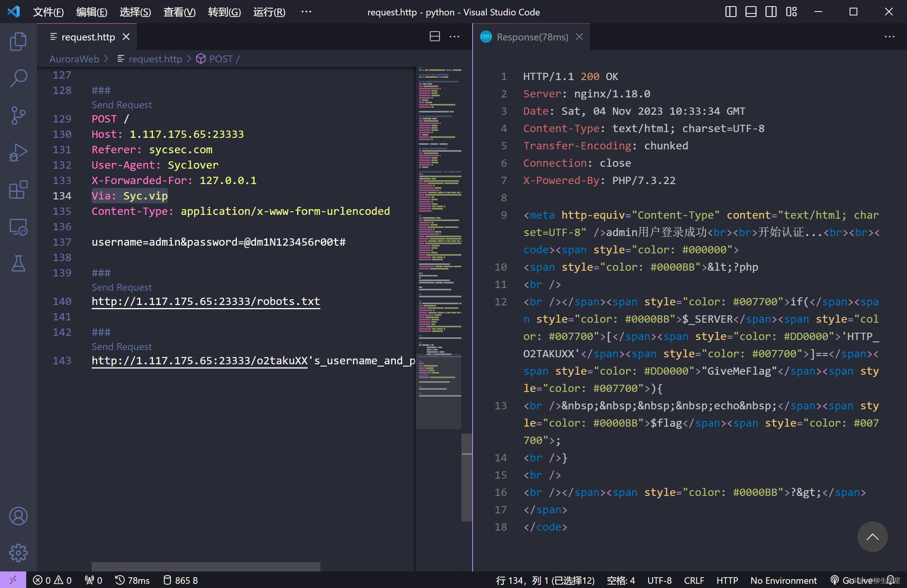907x588 pixels.
Task: Open the Explorer view in activity bar
Action: tap(18, 41)
